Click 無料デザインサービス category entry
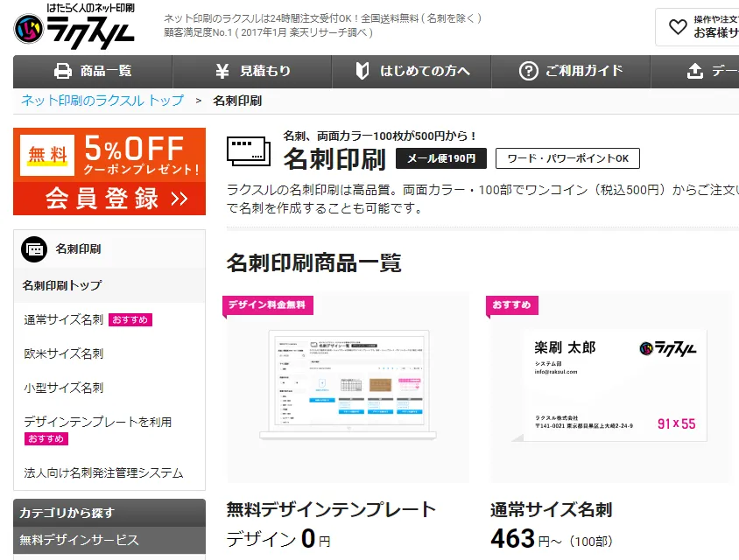The width and height of the screenshot is (739, 560). (x=109, y=540)
